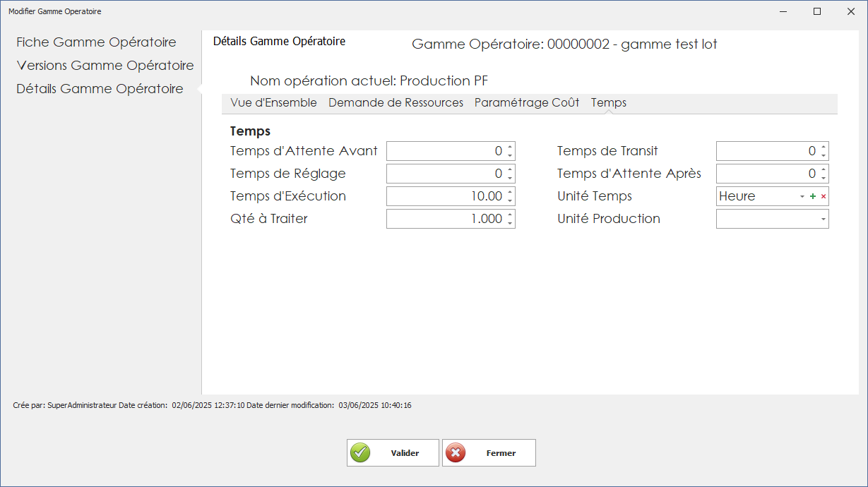This screenshot has width=868, height=487.
Task: Increment Temps d'Exécution with the up arrow
Action: click(x=509, y=193)
